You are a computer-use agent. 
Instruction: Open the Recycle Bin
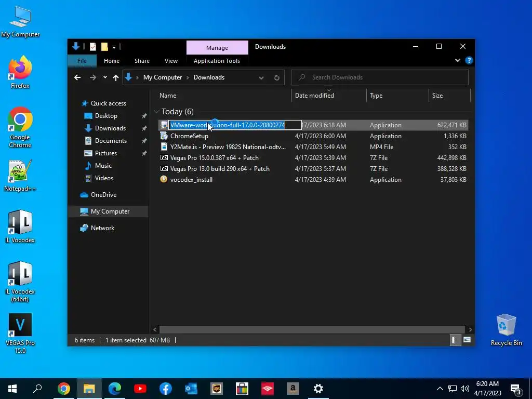coord(506,329)
